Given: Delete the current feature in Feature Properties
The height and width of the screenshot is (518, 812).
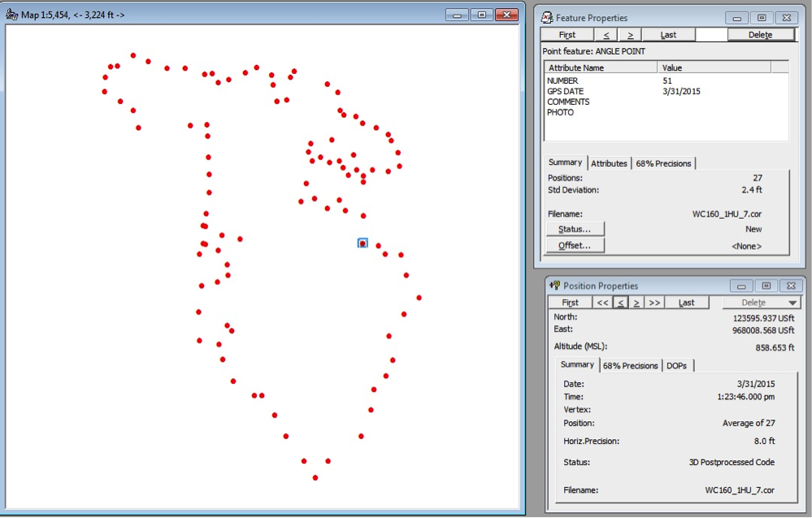Looking at the screenshot, I should (x=760, y=35).
